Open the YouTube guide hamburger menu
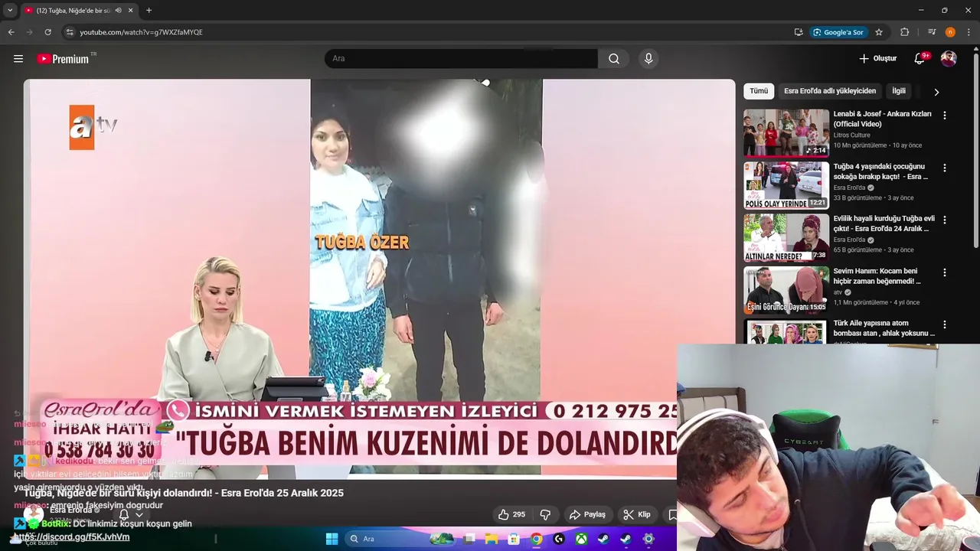 (18, 59)
